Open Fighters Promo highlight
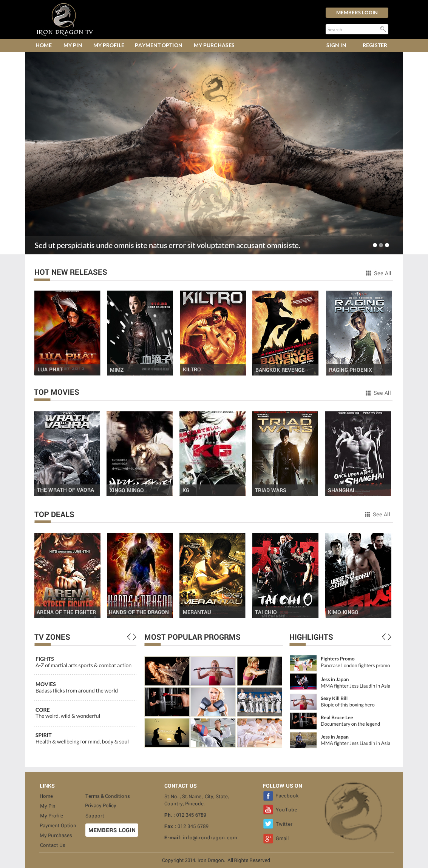428x868 pixels. click(x=355, y=662)
